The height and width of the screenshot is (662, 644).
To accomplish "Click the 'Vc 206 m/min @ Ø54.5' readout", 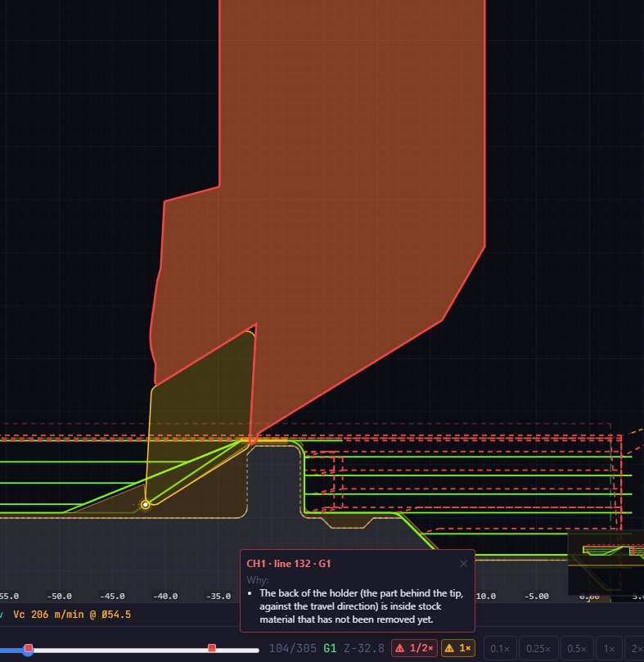I will (x=72, y=615).
